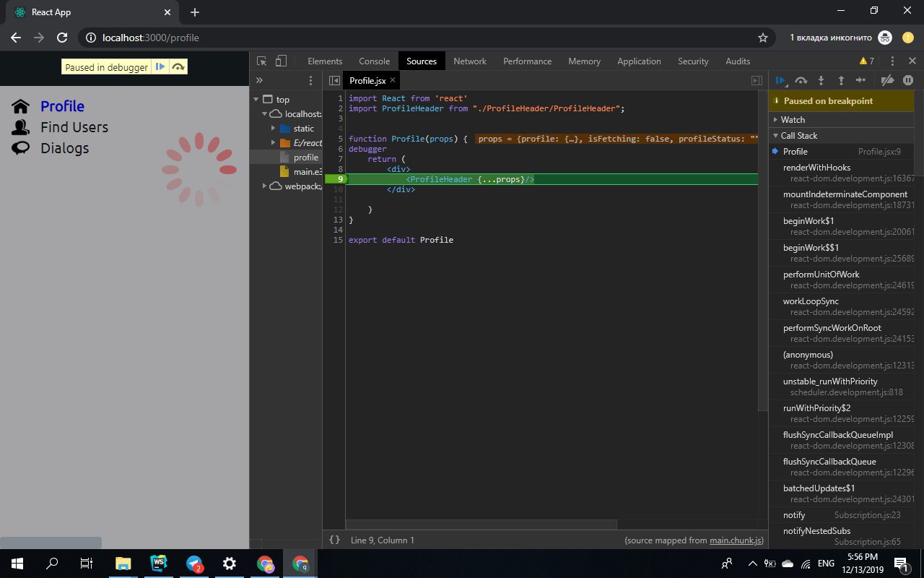Toggle pause on exceptions
Image resolution: width=924 pixels, height=578 pixels.
coord(908,81)
